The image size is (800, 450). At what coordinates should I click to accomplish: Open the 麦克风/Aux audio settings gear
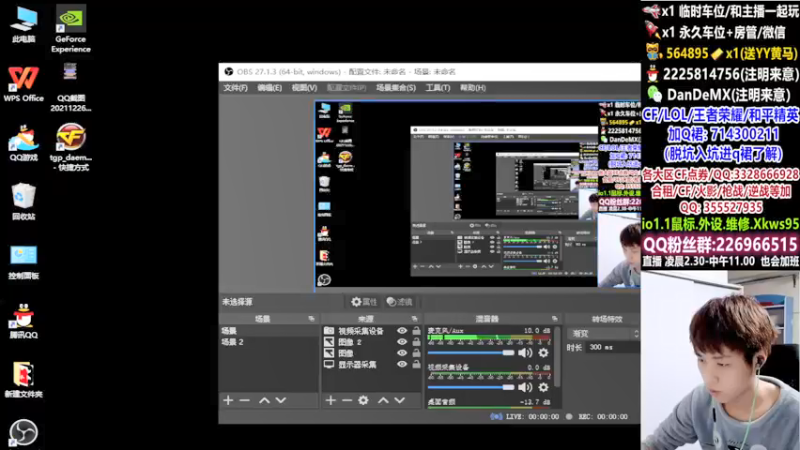point(543,353)
